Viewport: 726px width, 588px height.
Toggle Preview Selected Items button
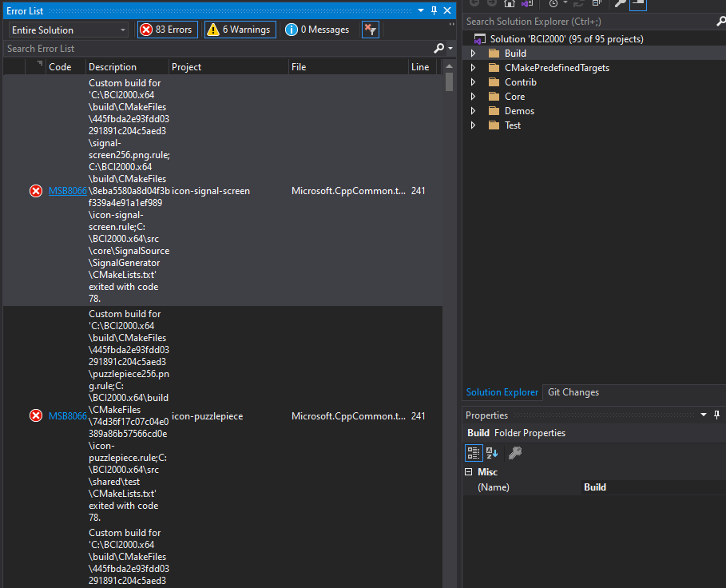point(638,4)
